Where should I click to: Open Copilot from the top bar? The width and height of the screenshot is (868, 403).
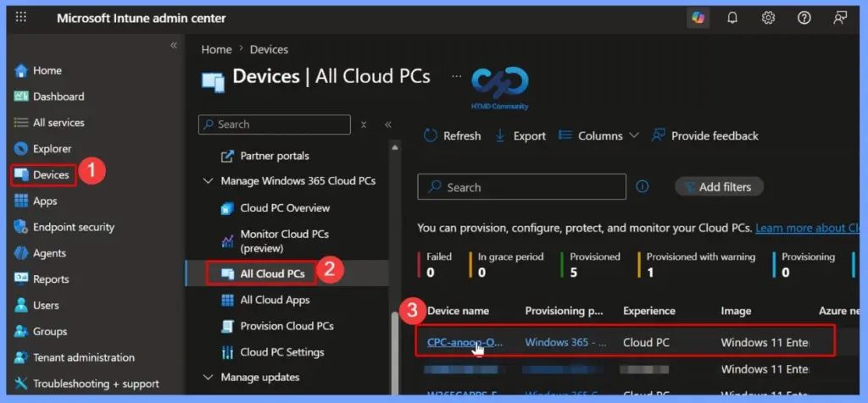698,19
